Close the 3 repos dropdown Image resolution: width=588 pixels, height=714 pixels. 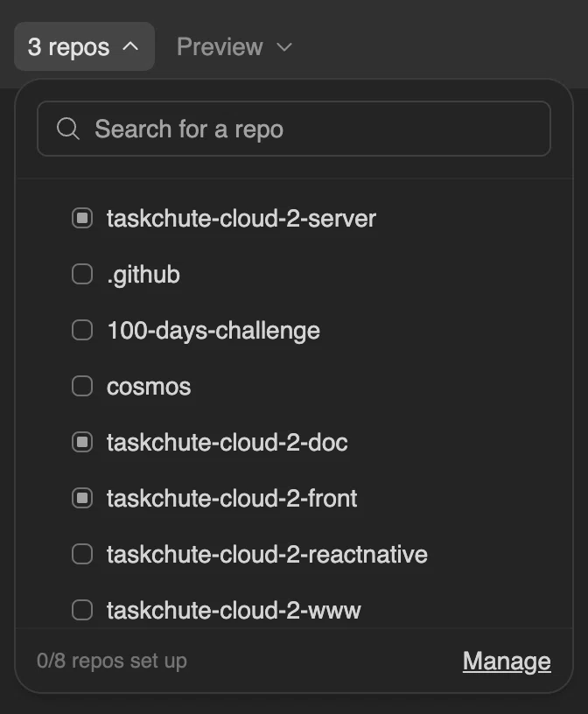tap(84, 46)
